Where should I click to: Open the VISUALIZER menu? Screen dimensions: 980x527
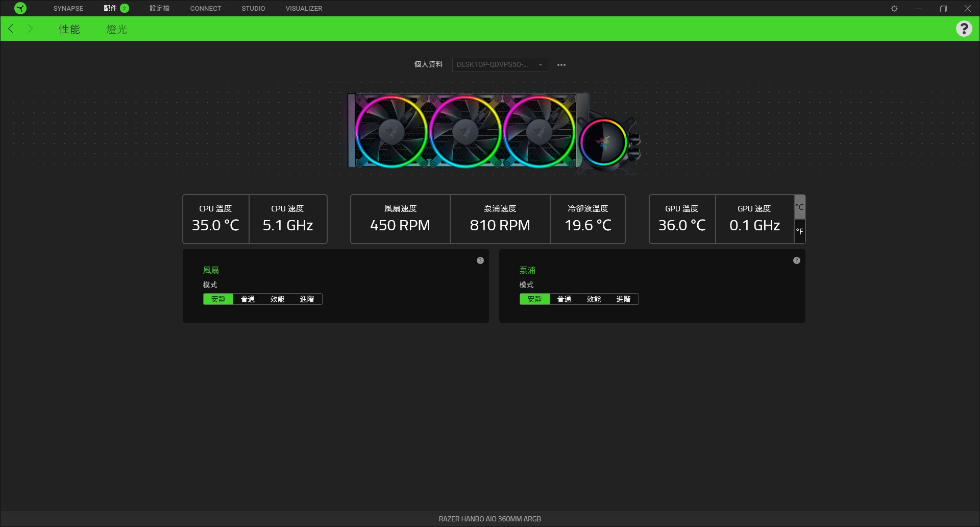[304, 8]
